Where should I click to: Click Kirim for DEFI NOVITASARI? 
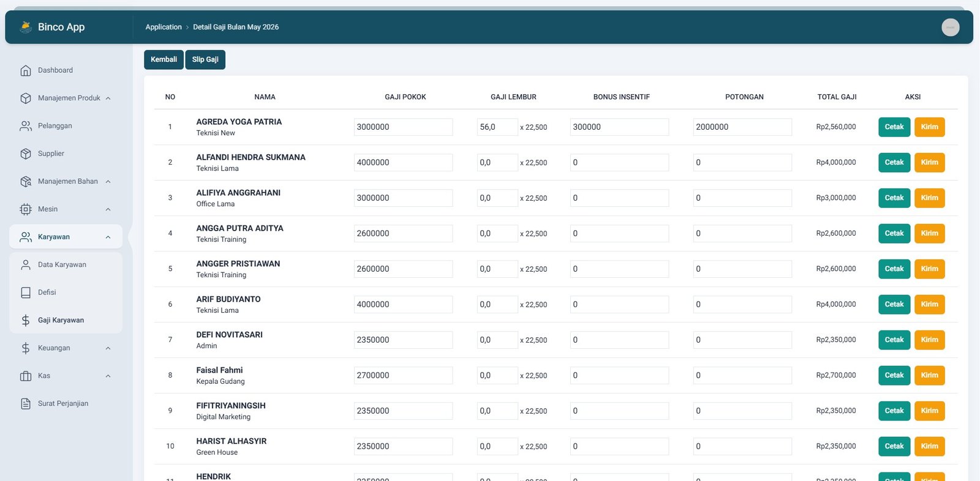point(930,340)
